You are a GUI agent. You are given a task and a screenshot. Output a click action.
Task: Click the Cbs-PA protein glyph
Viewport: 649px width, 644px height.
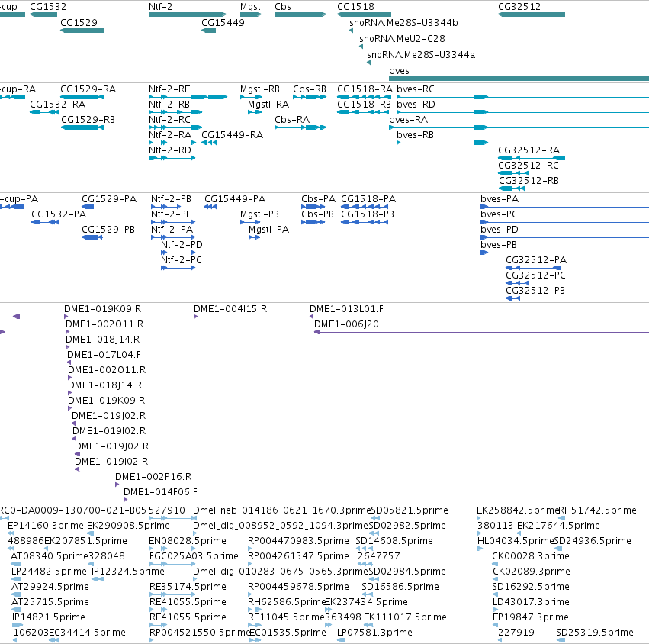313,207
